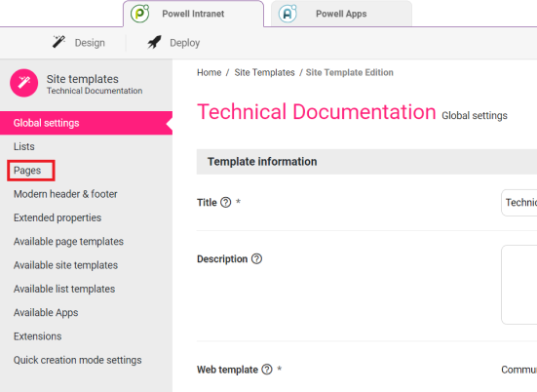This screenshot has height=392, width=537.
Task: Click the Deploy rocket icon
Action: [154, 42]
